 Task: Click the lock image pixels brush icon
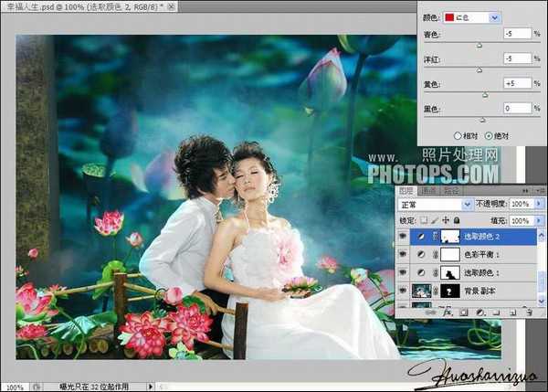[434, 221]
